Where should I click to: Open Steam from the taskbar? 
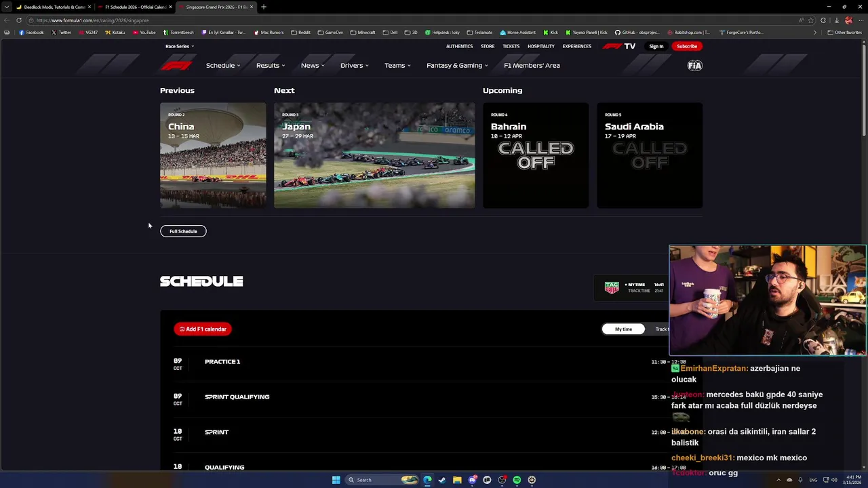click(442, 480)
